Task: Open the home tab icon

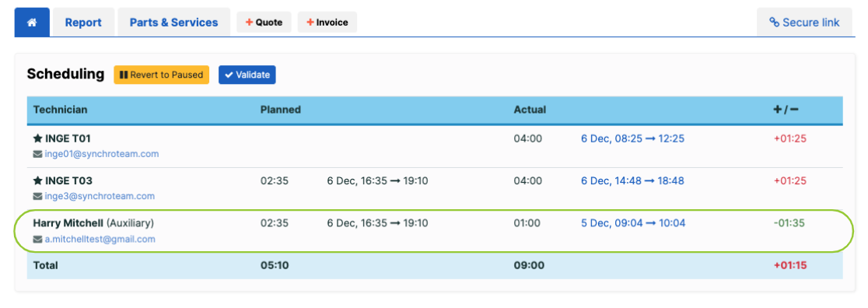Action: coord(32,22)
